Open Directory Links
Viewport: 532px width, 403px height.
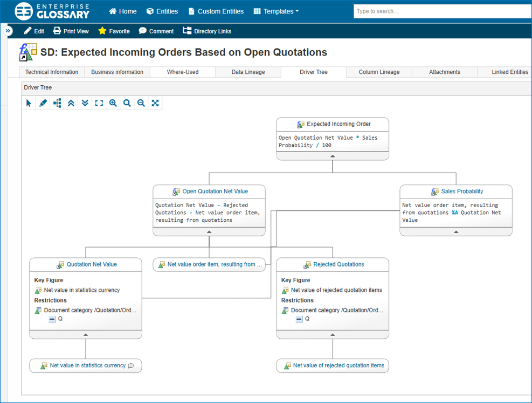point(207,31)
